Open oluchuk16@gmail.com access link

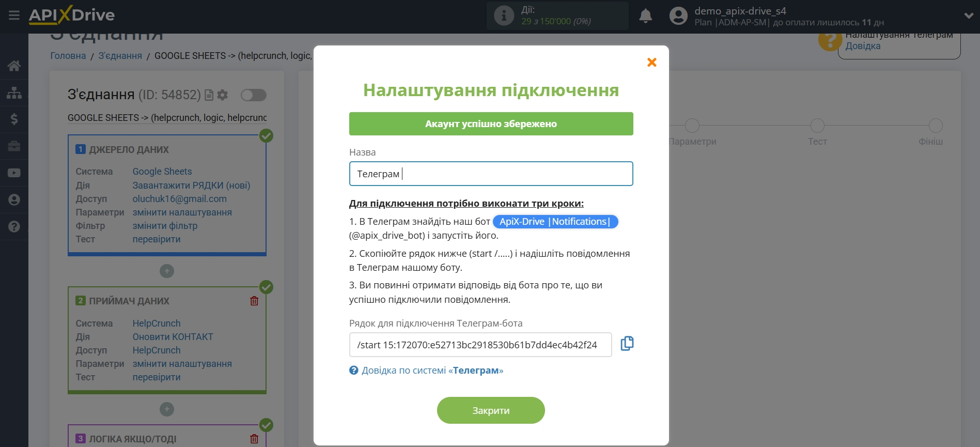tap(179, 199)
